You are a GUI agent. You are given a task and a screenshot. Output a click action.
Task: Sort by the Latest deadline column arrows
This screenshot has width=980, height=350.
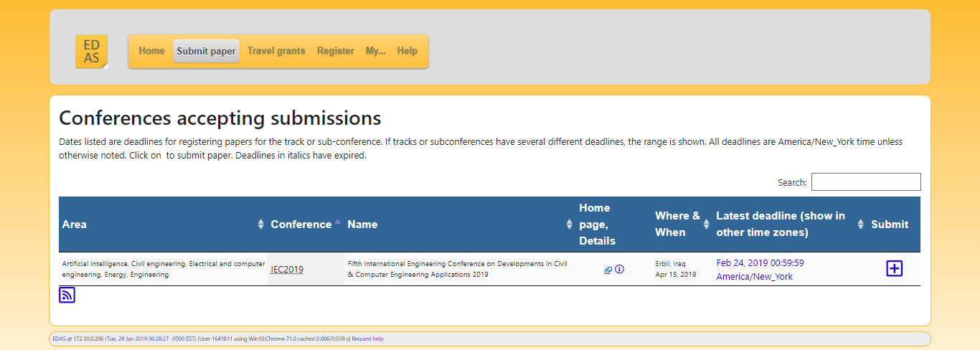point(860,224)
